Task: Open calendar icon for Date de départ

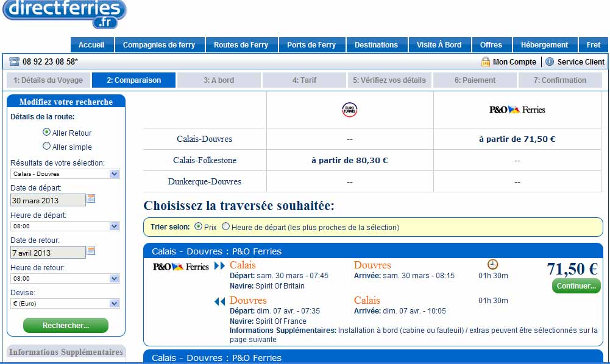Action: [91, 198]
